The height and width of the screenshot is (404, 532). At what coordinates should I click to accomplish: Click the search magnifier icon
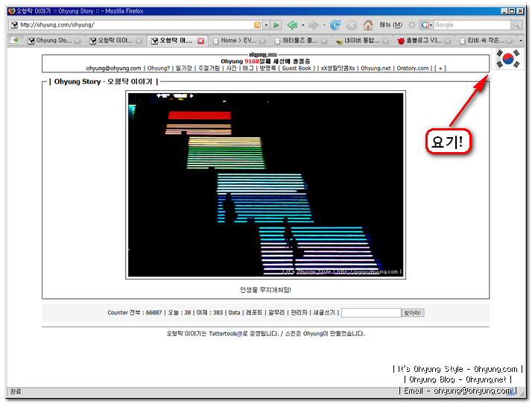pos(516,25)
